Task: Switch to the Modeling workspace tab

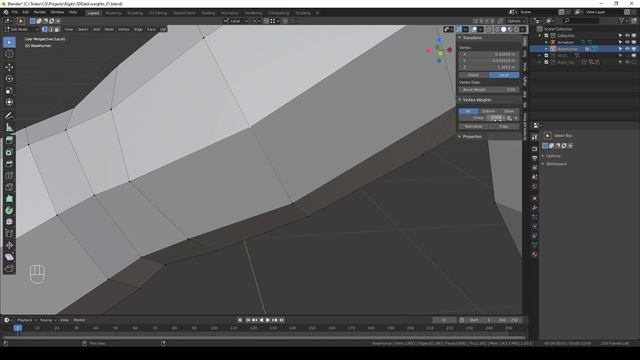Action: pyautogui.click(x=113, y=13)
